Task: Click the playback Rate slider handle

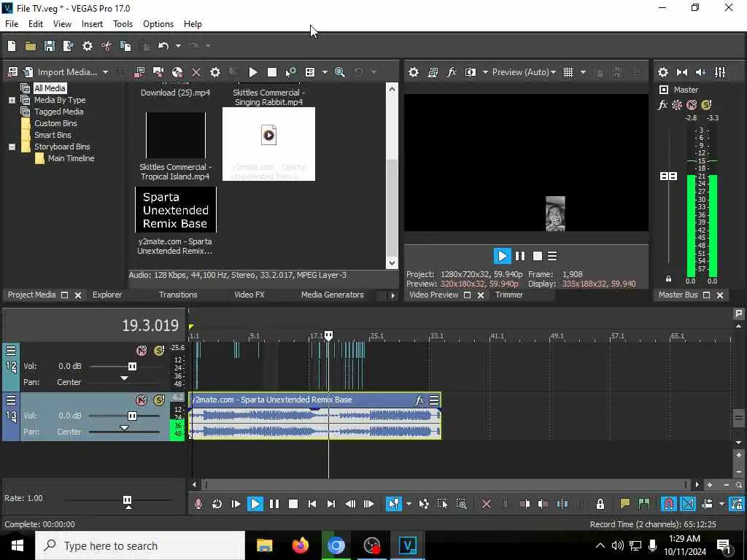Action: click(x=127, y=500)
